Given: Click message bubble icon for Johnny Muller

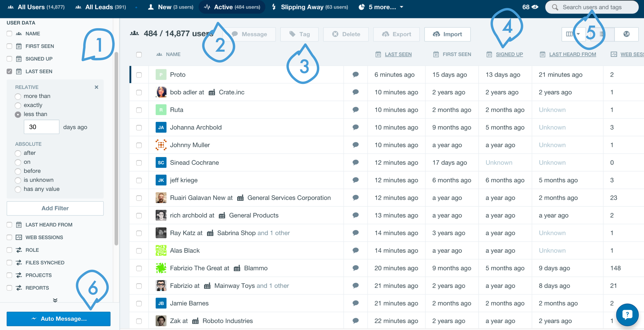Looking at the screenshot, I should click(355, 145).
